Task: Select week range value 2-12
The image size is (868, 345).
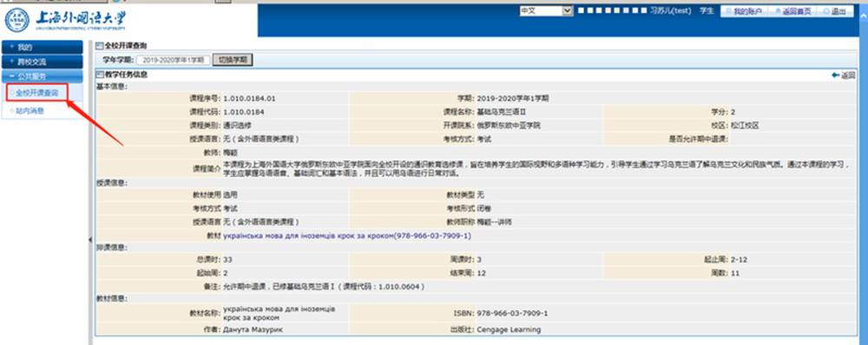Action: 739,259
